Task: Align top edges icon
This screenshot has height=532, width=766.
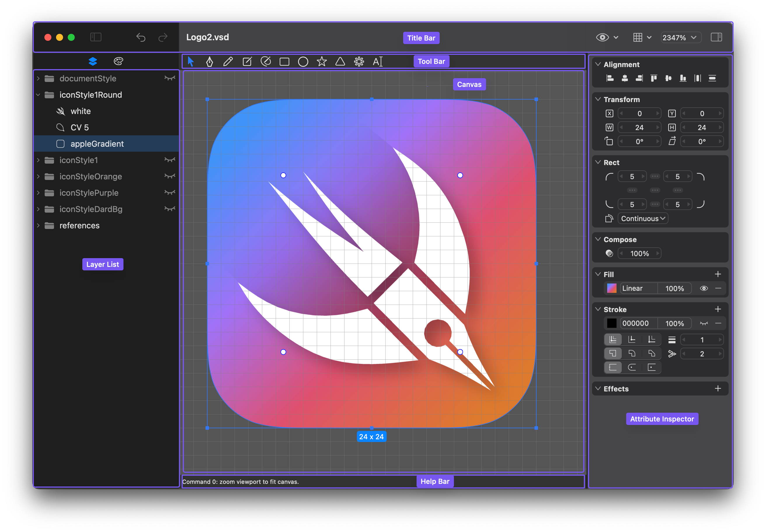Action: coord(654,78)
